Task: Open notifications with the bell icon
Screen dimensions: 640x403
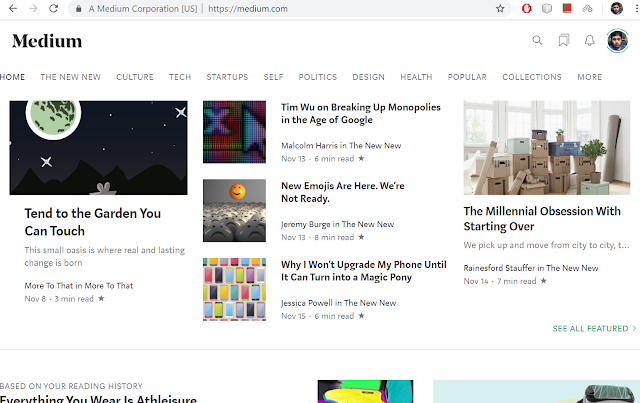Action: pos(589,40)
